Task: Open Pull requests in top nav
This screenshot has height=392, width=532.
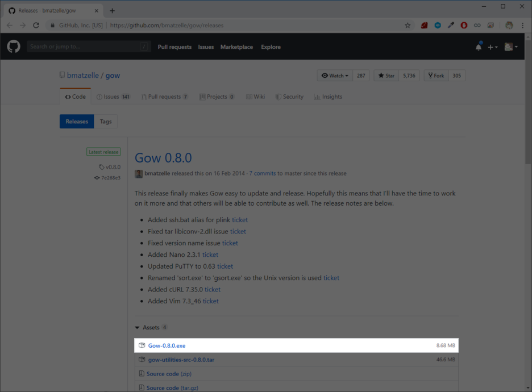Action: click(x=174, y=47)
